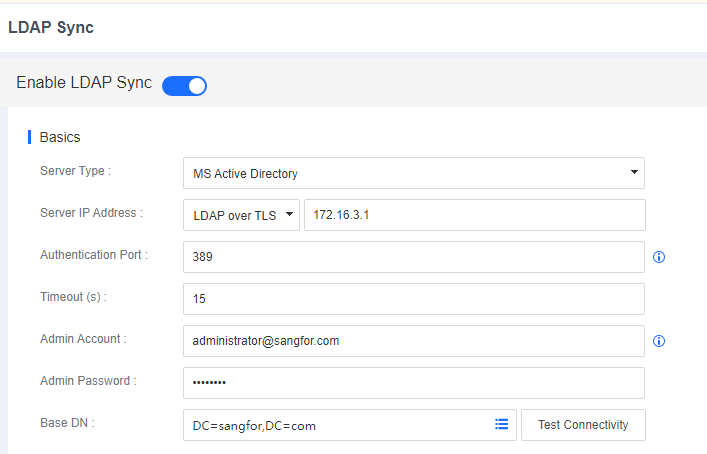Click info icon beside Admin Account field
Image resolution: width=707 pixels, height=454 pixels.
pos(659,341)
